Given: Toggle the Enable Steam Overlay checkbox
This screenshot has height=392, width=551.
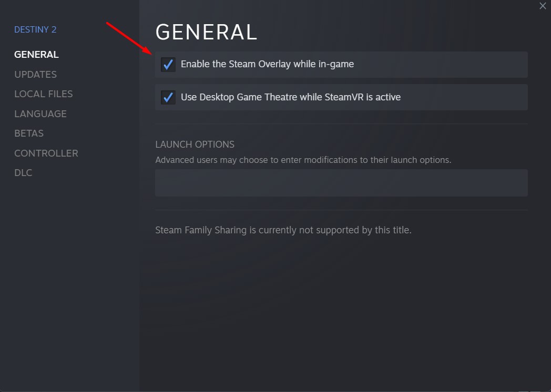Looking at the screenshot, I should [x=168, y=65].
